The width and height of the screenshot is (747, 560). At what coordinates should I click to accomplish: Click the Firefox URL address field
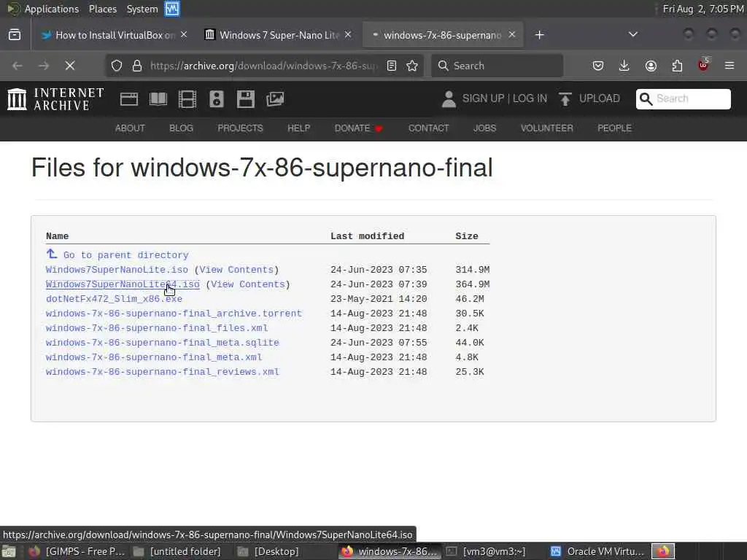[x=263, y=66]
